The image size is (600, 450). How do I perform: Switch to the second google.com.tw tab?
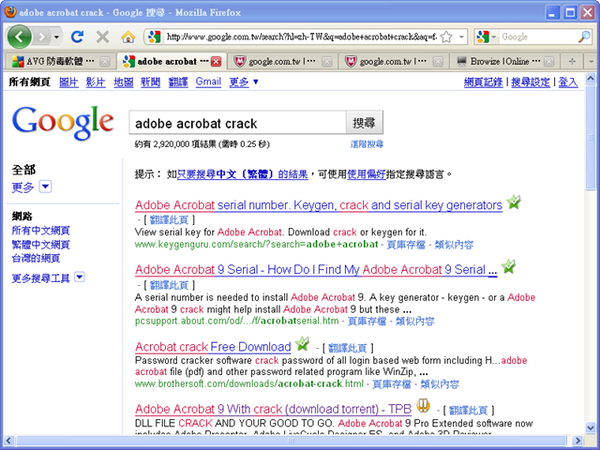click(x=393, y=61)
